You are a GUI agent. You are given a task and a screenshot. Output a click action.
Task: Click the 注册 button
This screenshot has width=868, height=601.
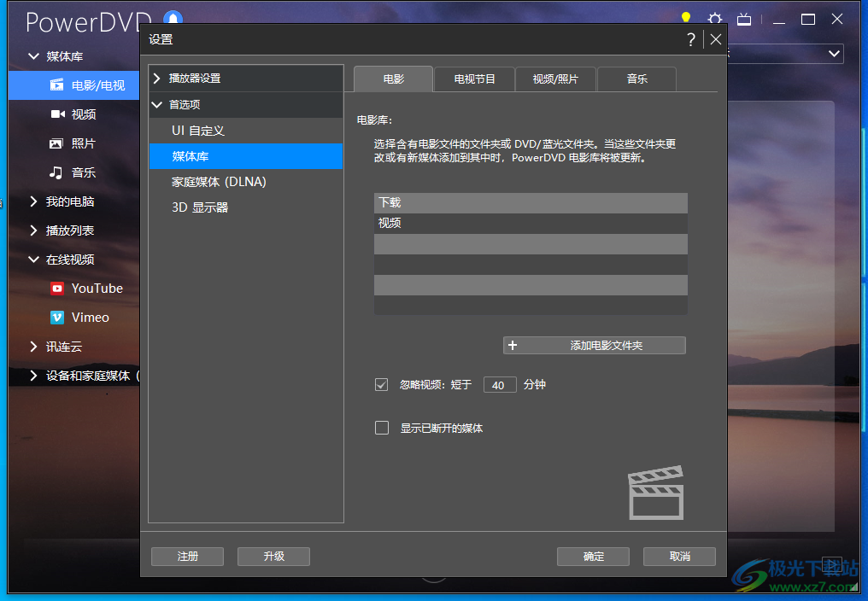[x=188, y=556]
